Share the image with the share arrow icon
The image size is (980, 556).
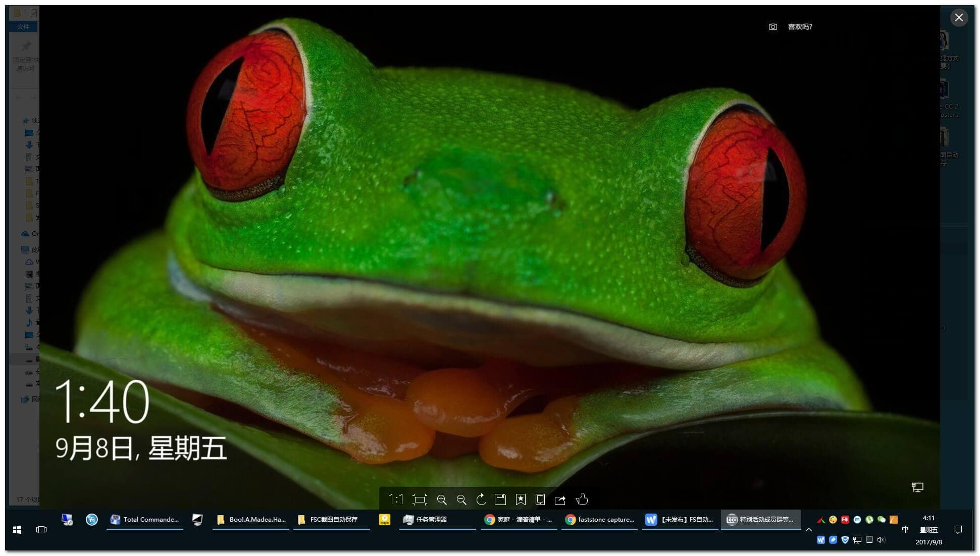(560, 499)
